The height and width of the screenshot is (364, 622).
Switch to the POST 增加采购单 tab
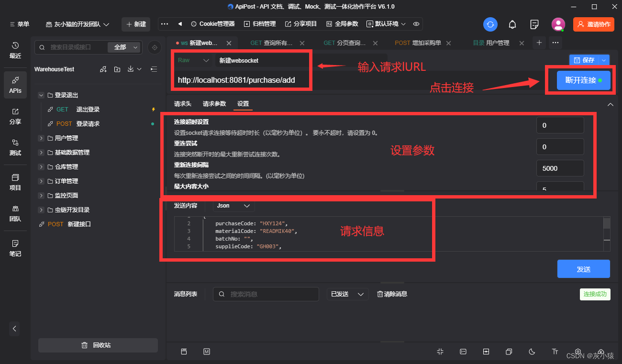coord(418,43)
